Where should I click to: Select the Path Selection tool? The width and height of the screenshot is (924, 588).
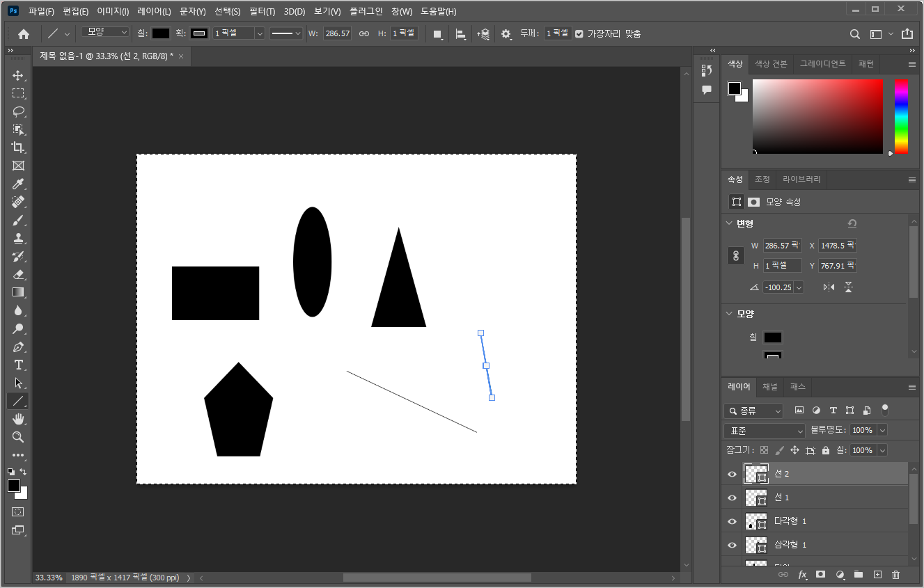pyautogui.click(x=18, y=383)
